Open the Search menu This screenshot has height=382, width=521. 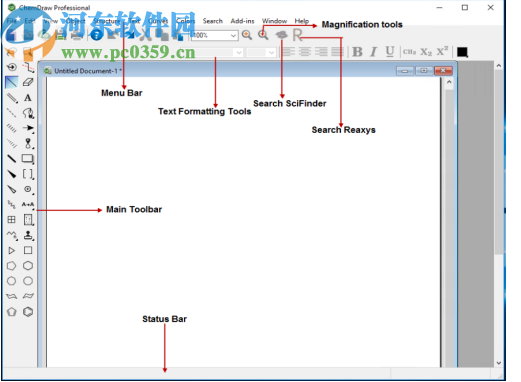click(x=213, y=21)
